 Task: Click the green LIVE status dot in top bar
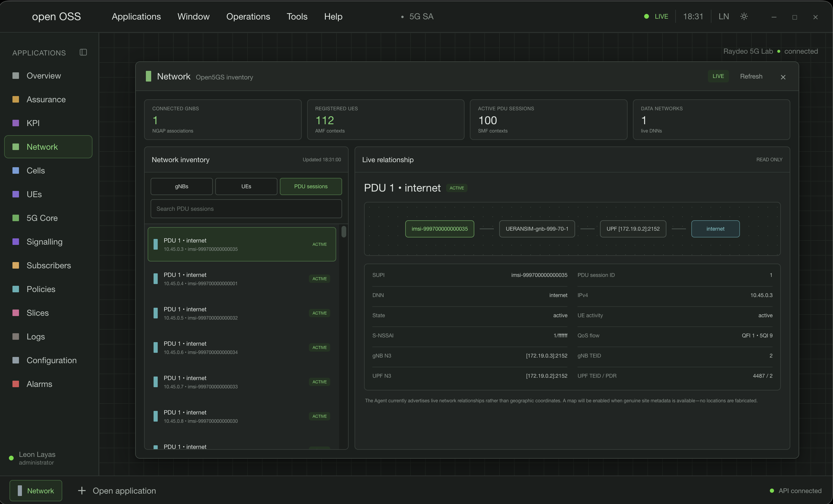[x=646, y=16]
